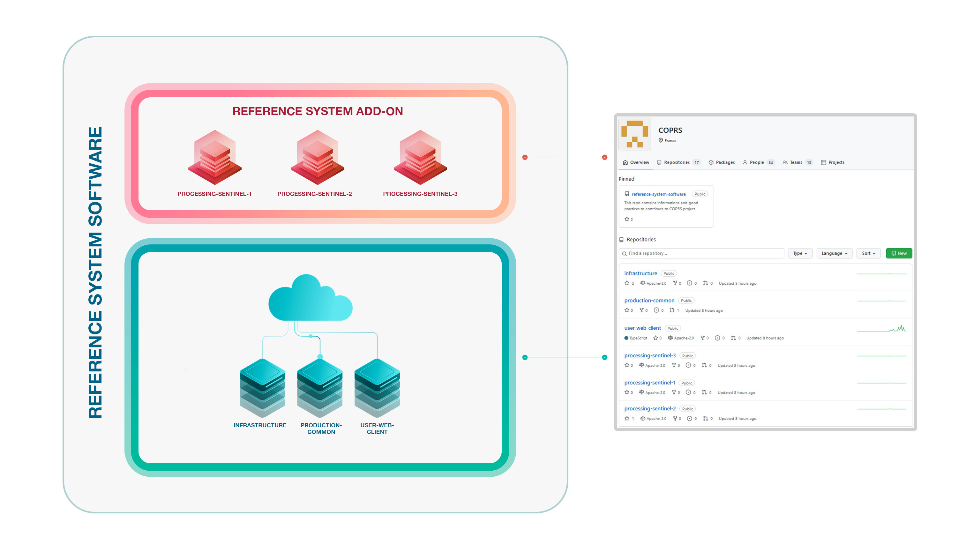Image resolution: width=966 pixels, height=560 pixels.
Task: Click the People icon showing 34 members
Action: click(x=745, y=162)
